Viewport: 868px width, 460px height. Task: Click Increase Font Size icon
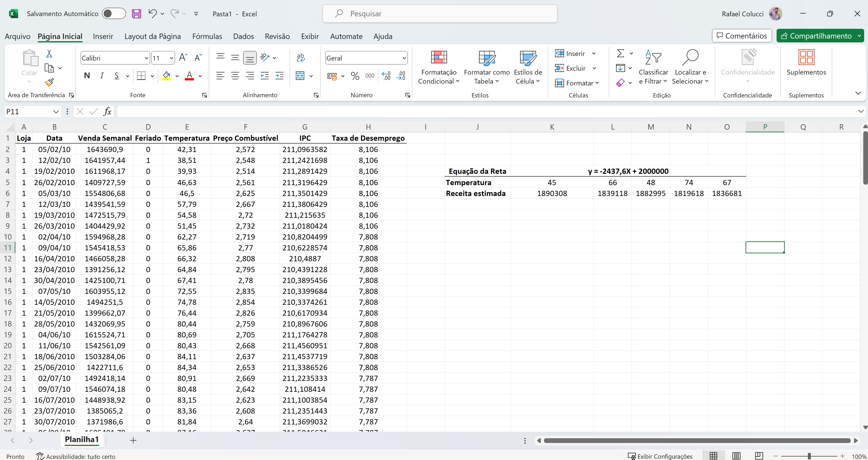click(x=183, y=58)
